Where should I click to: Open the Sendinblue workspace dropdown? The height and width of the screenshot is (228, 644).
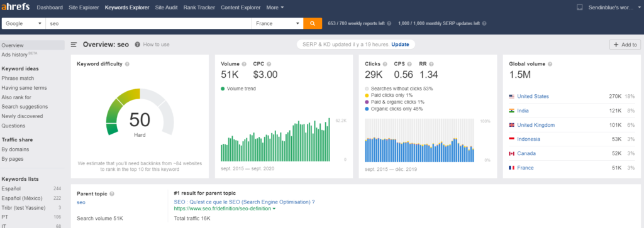coord(614,8)
